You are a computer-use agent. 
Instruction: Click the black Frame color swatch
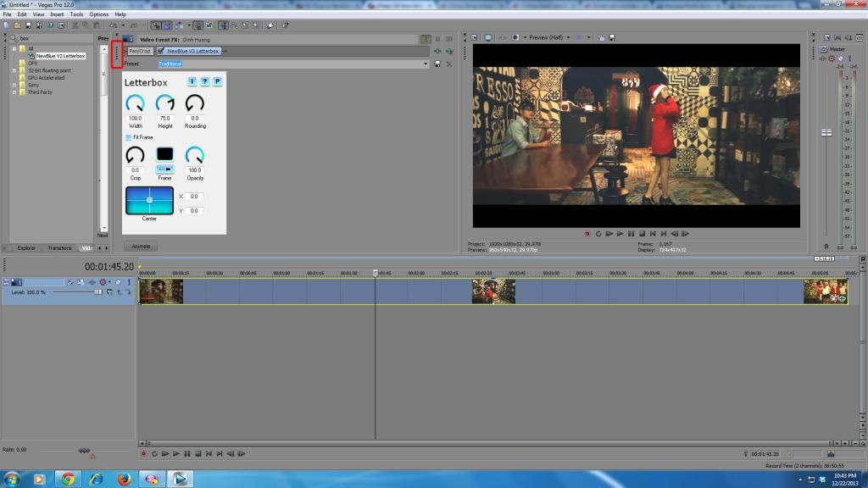pyautogui.click(x=165, y=154)
